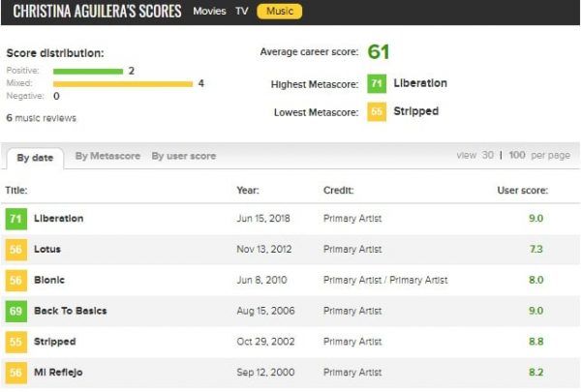Open the By date tab
581x392 pixels.
(x=34, y=158)
